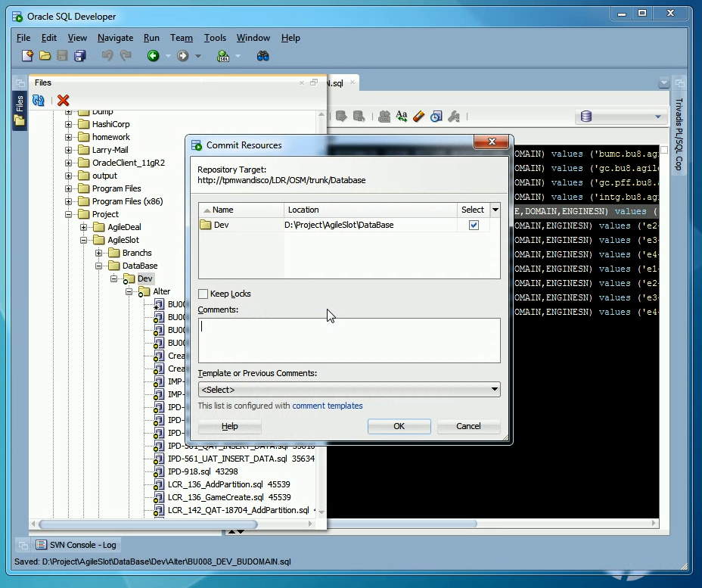Uncheck the Select checkbox for Dev row

pos(474,225)
